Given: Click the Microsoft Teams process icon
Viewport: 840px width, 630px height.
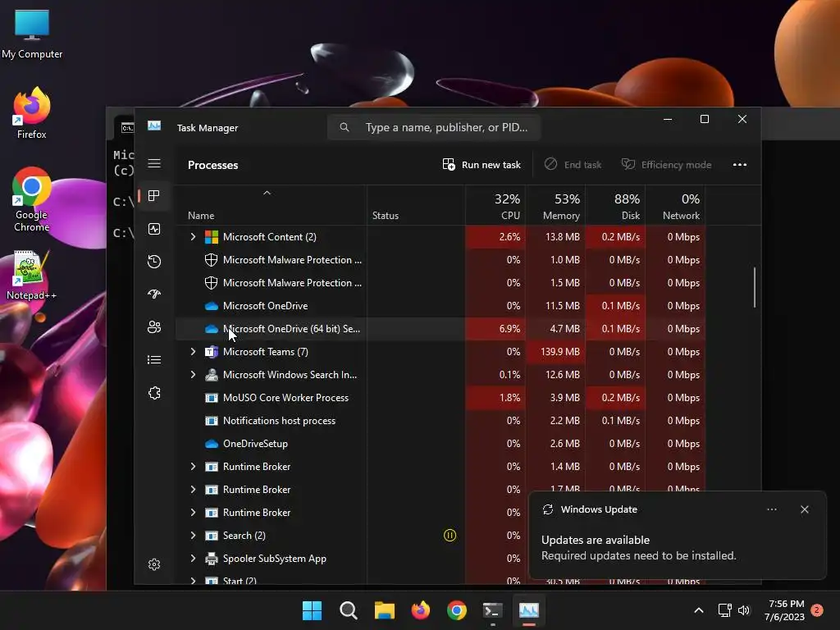Looking at the screenshot, I should 212,352.
